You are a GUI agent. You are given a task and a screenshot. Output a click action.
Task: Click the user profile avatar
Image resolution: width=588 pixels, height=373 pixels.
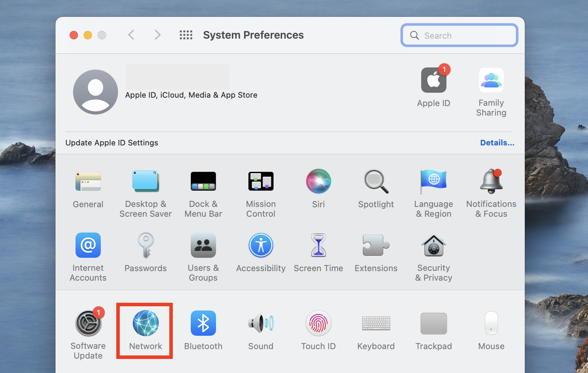pyautogui.click(x=96, y=92)
